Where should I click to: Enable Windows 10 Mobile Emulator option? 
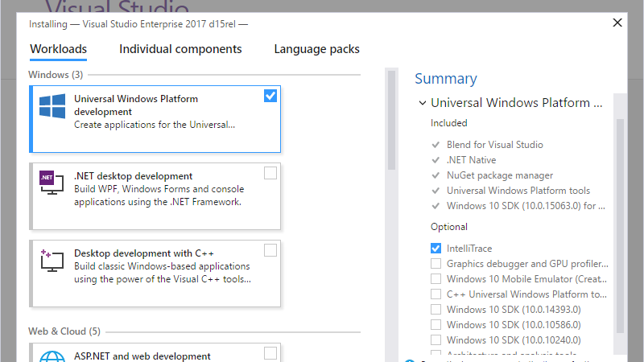[x=436, y=279]
